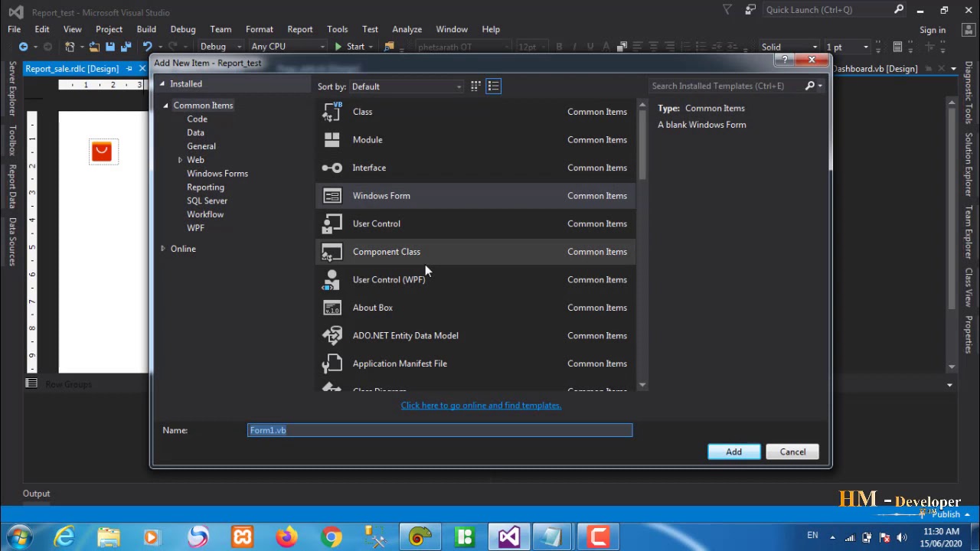Click the Save toolbar icon
Image resolution: width=980 pixels, height=551 pixels.
110,47
